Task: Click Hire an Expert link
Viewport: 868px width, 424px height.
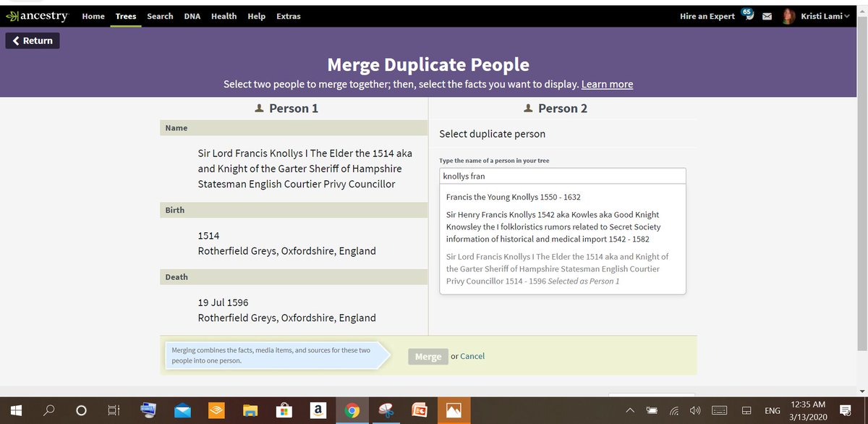Action: (707, 16)
